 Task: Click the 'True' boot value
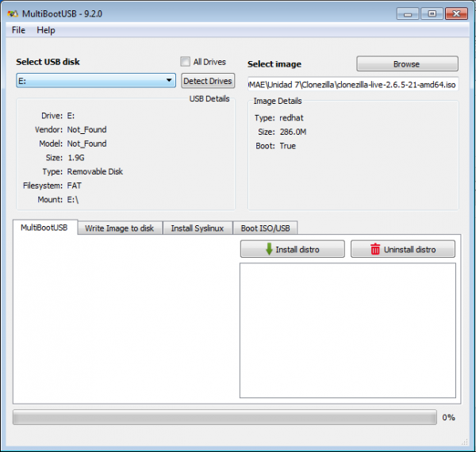287,146
